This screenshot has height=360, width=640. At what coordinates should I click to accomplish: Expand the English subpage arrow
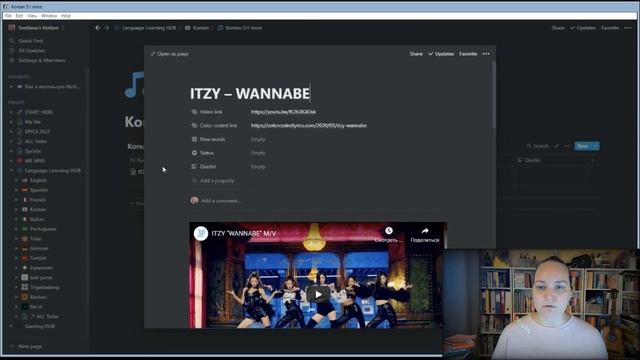[x=16, y=180]
